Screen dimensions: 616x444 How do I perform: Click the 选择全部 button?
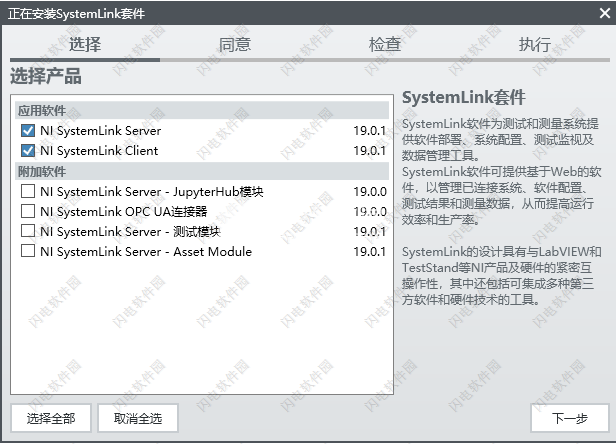tap(51, 418)
